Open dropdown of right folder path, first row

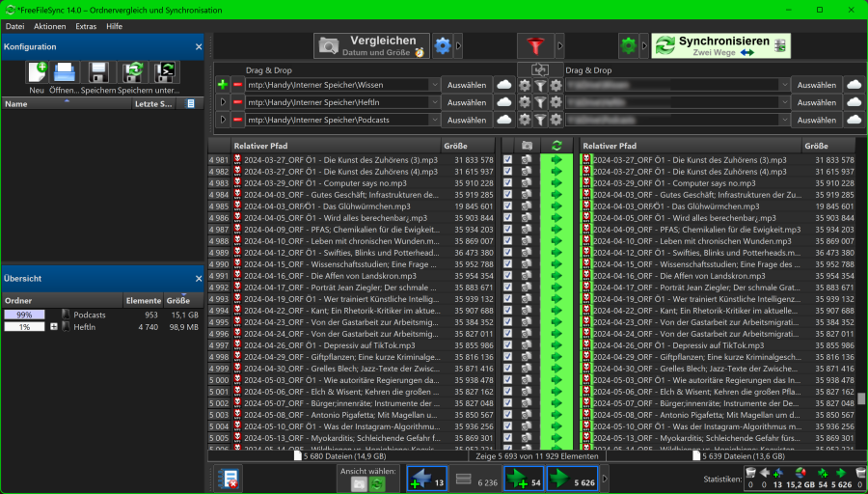click(784, 85)
